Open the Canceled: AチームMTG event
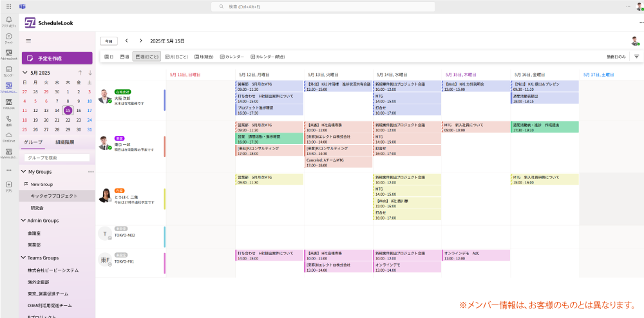644x318 pixels. [x=339, y=162]
